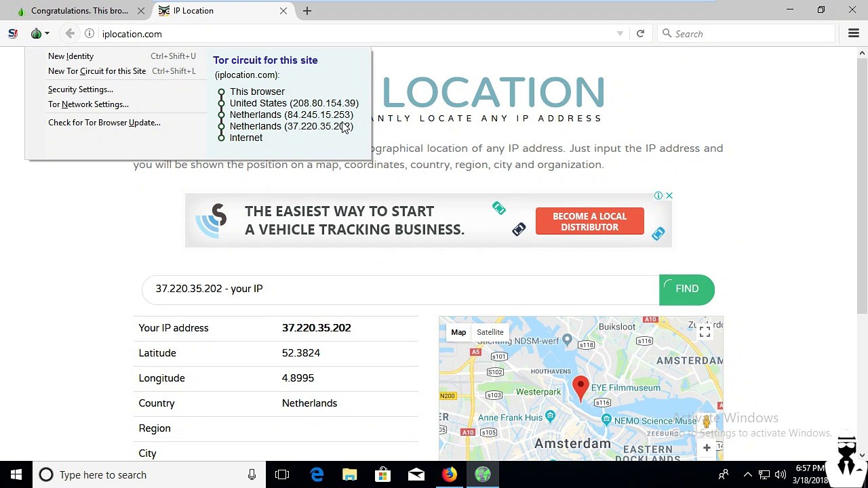Click Netherlands (84.245.15.253) circuit node
Screen dimensions: 868x488
pyautogui.click(x=291, y=115)
